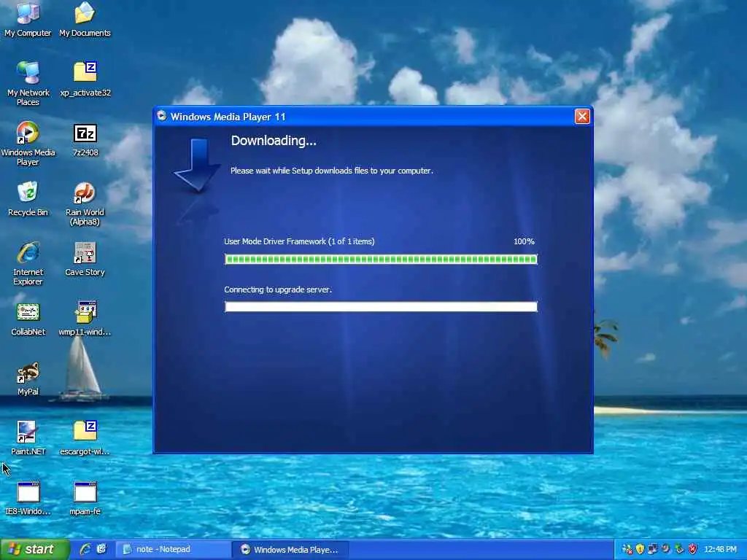Open the Start menu
Viewport: 747px width, 560px height.
34,550
